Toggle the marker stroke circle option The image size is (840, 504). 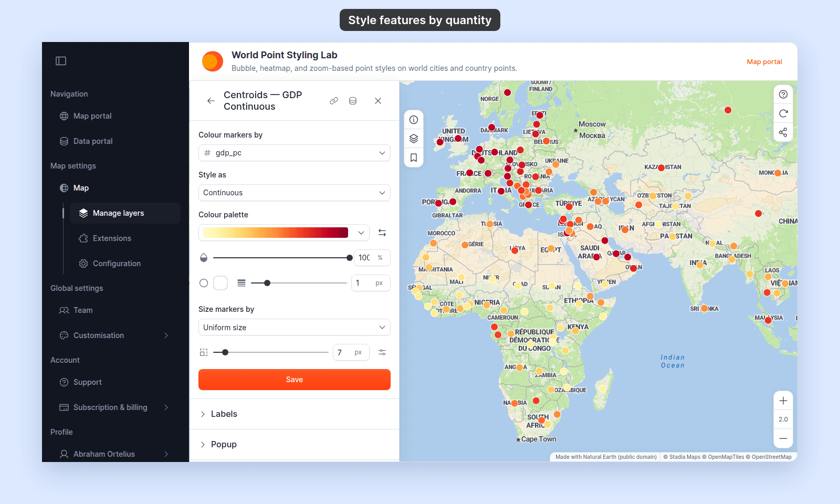204,283
